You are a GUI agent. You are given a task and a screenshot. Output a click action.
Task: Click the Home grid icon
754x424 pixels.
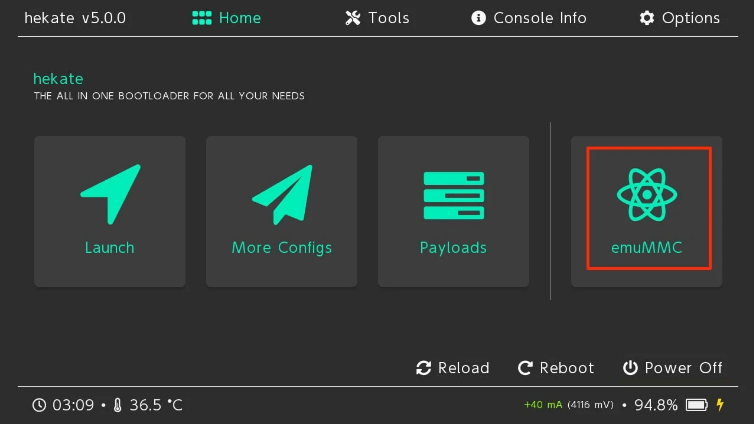(x=202, y=18)
